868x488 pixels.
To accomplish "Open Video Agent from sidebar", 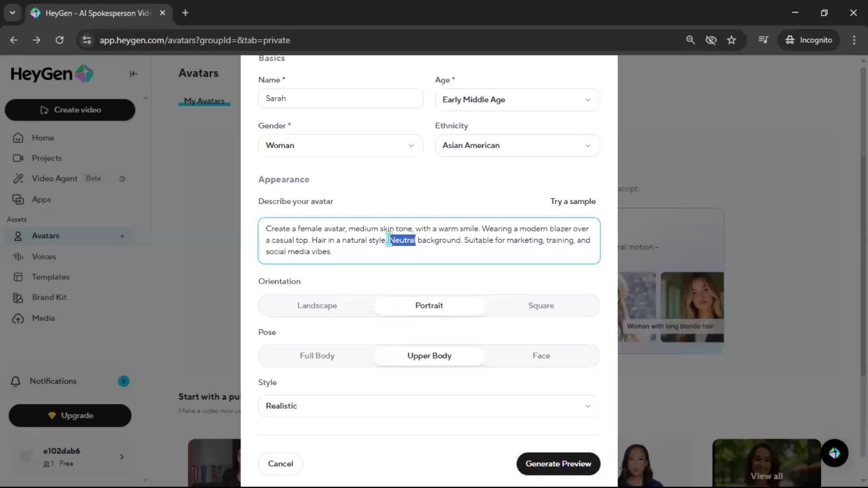I will (x=54, y=178).
